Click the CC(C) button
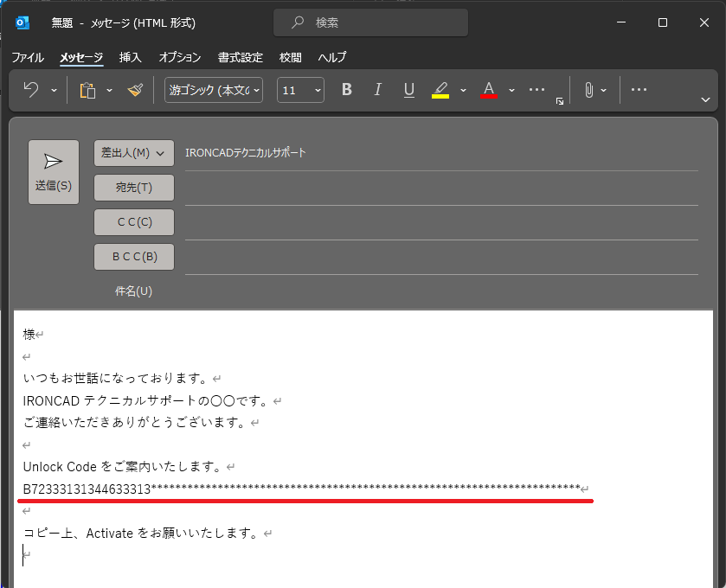The height and width of the screenshot is (588, 726). (x=134, y=222)
